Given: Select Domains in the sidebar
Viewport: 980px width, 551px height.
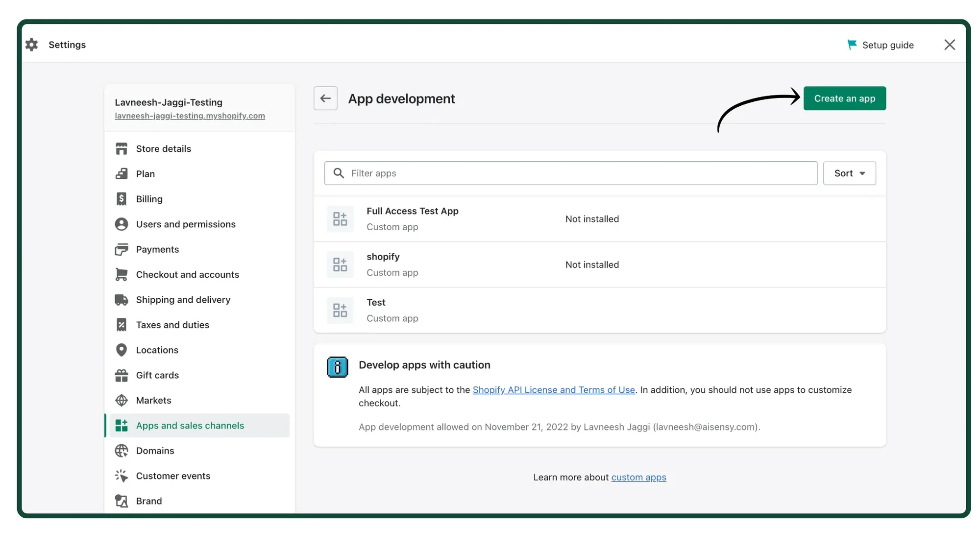Looking at the screenshot, I should pyautogui.click(x=155, y=451).
